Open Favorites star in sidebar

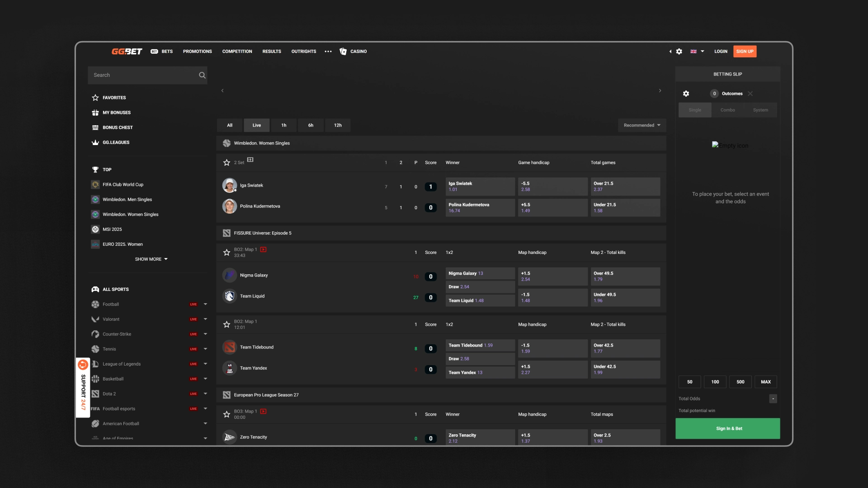pos(95,98)
